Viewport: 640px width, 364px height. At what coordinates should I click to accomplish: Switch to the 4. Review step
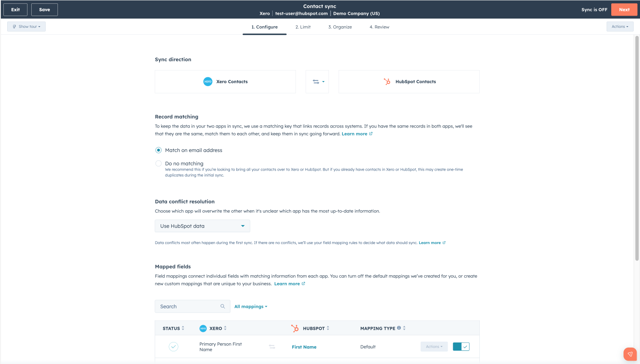click(x=379, y=27)
